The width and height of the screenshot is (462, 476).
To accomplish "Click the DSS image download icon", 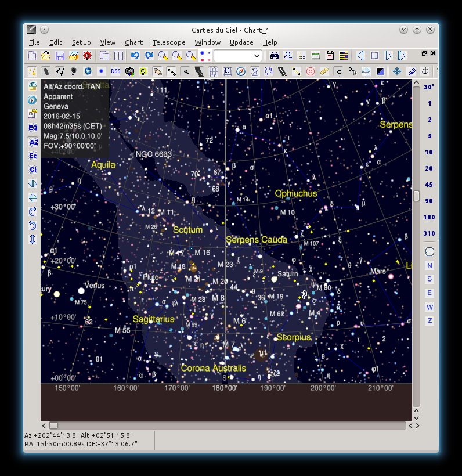I will (x=115, y=71).
